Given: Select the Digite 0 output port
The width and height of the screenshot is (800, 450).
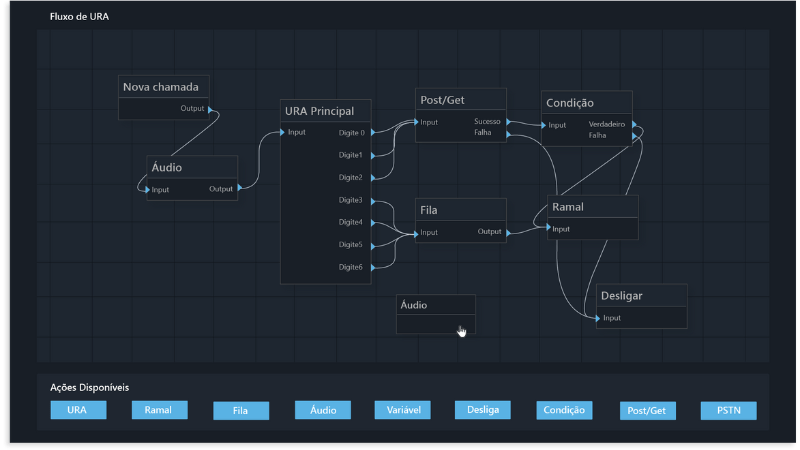Looking at the screenshot, I should pos(372,132).
